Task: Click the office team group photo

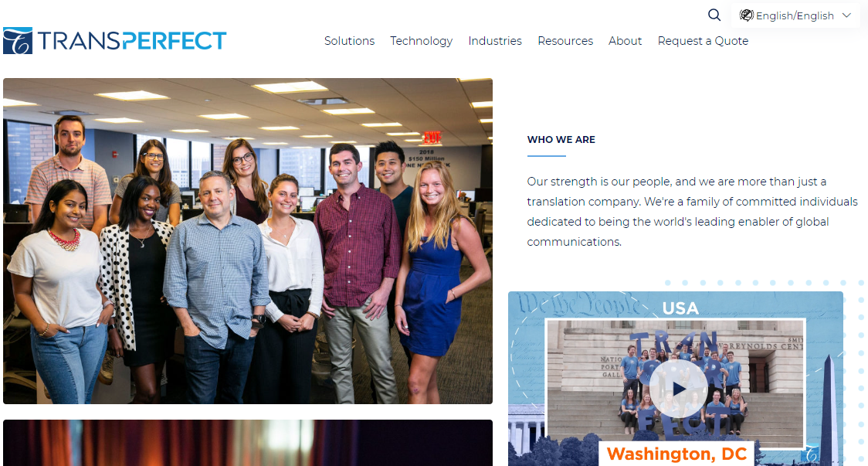Action: (x=247, y=241)
